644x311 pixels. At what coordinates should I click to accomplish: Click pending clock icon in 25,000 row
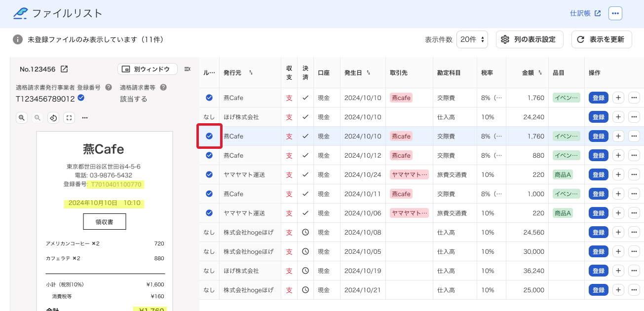click(305, 290)
